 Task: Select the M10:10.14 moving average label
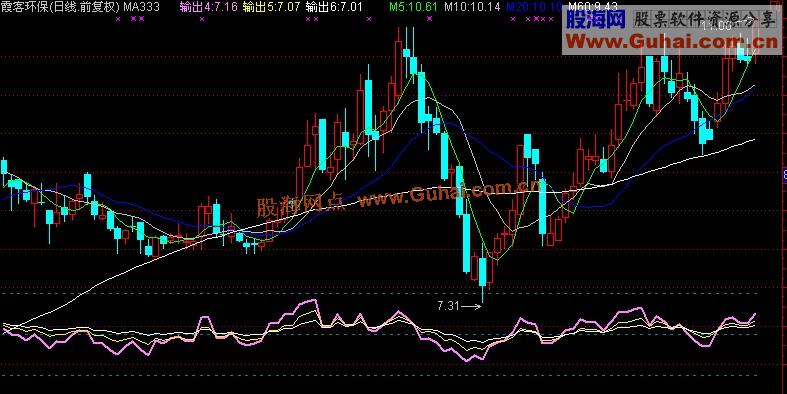472,7
